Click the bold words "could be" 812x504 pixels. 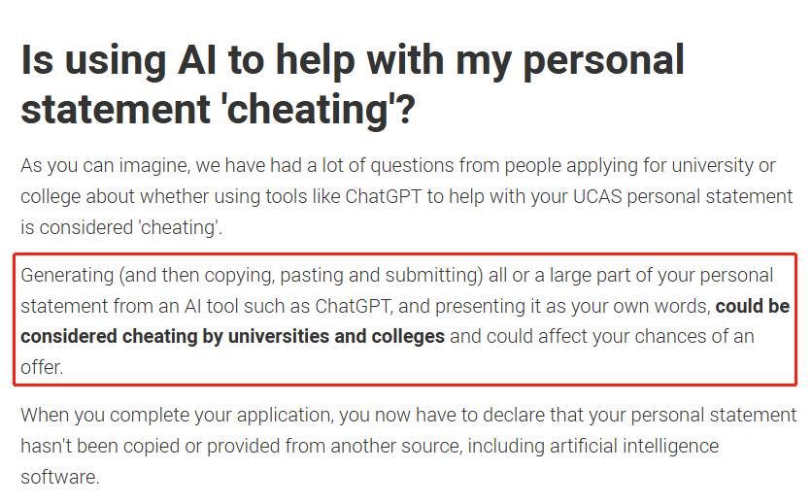click(x=752, y=306)
